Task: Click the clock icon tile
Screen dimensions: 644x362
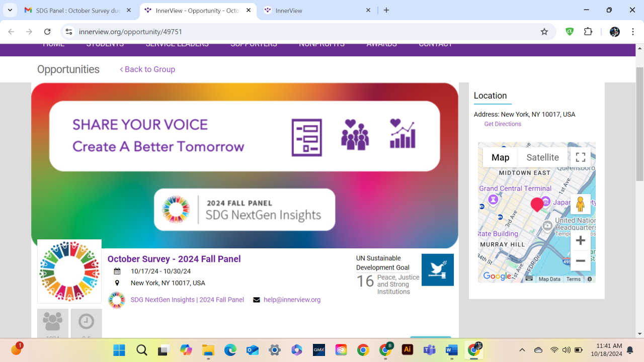Action: (87, 323)
